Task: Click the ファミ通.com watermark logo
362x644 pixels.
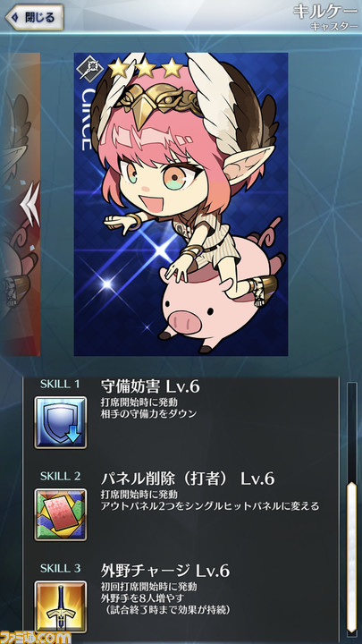Action: coord(36,637)
